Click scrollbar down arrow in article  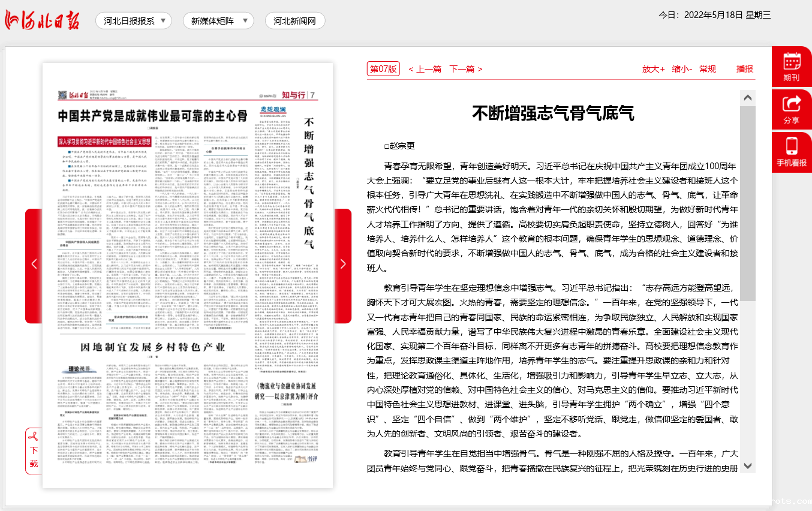(x=747, y=465)
